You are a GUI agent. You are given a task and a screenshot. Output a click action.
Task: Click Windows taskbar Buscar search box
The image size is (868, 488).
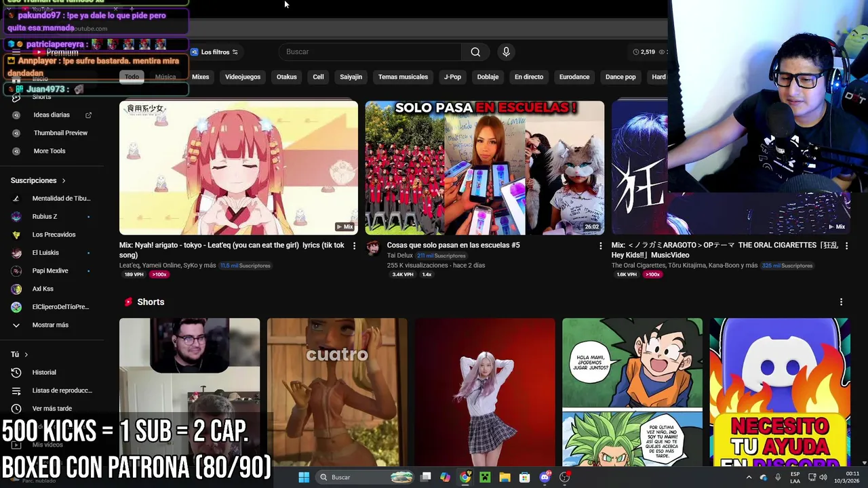365,477
